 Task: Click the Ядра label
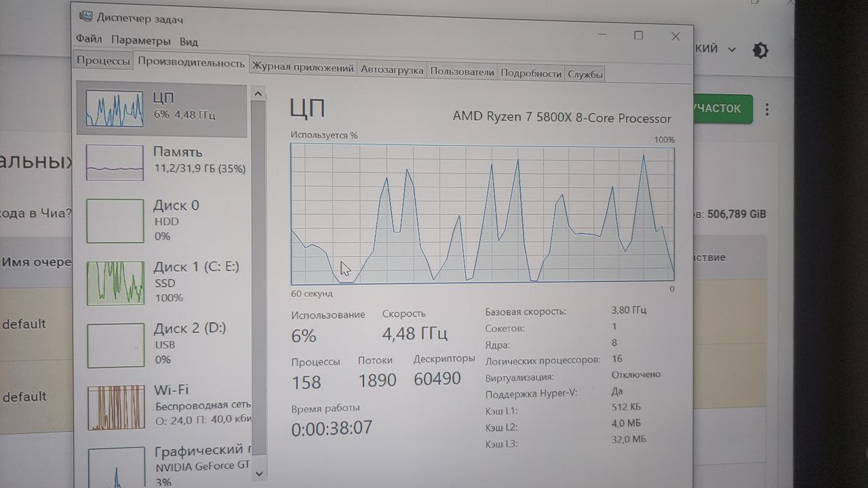point(498,344)
